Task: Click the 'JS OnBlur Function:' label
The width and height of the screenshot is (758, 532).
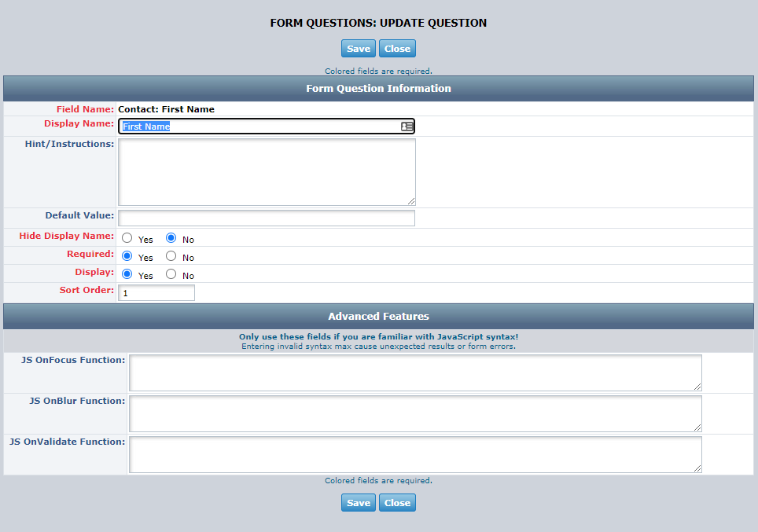Action: [77, 401]
